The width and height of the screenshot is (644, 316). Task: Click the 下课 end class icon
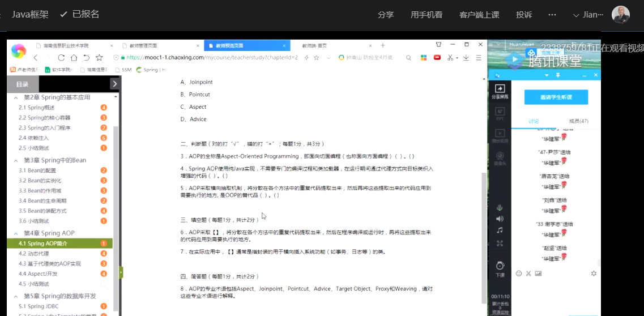pyautogui.click(x=500, y=269)
